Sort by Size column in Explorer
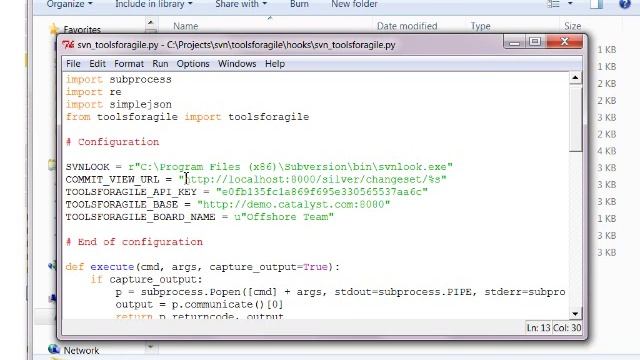640x360 pixels. pos(573,26)
